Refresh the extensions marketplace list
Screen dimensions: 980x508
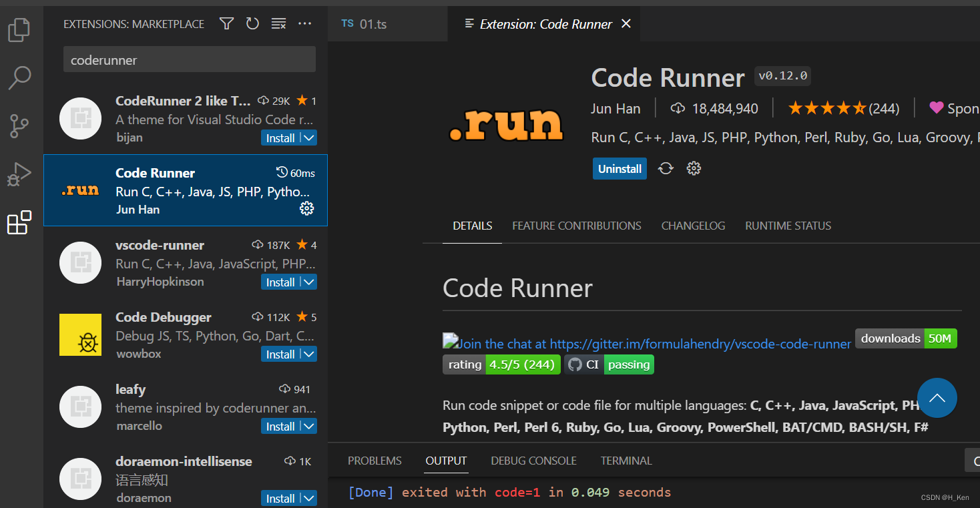pyautogui.click(x=252, y=24)
